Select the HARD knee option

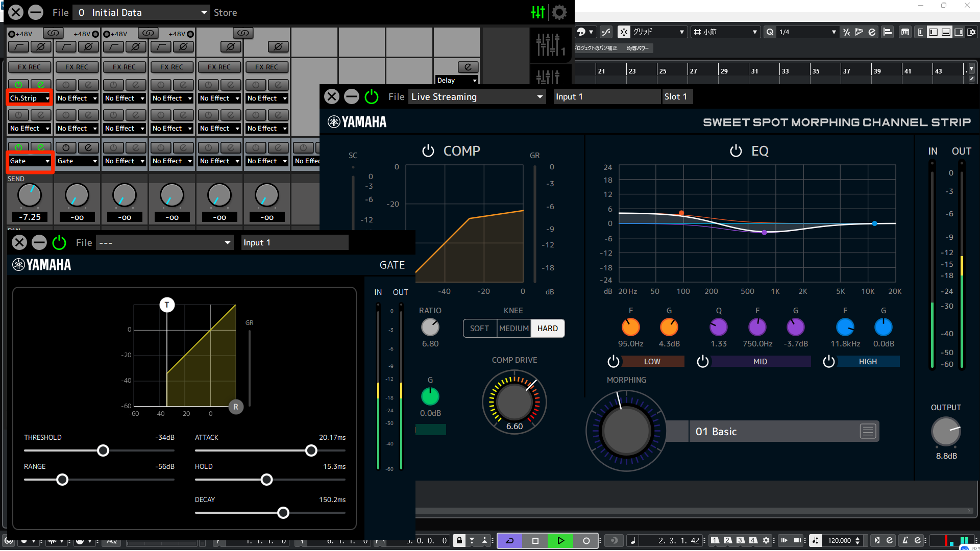[x=547, y=329]
